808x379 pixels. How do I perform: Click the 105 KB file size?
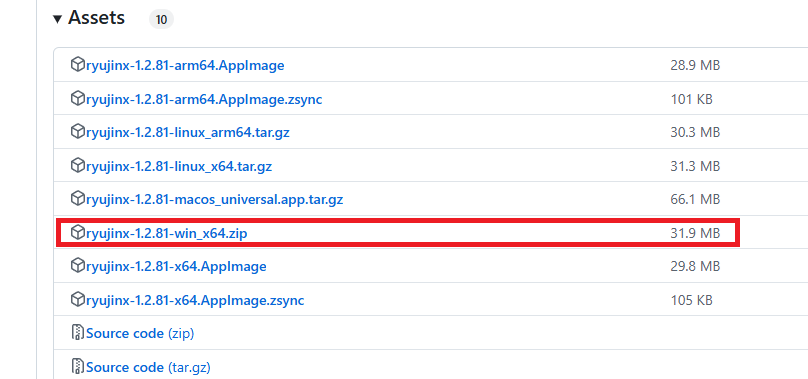(x=692, y=300)
